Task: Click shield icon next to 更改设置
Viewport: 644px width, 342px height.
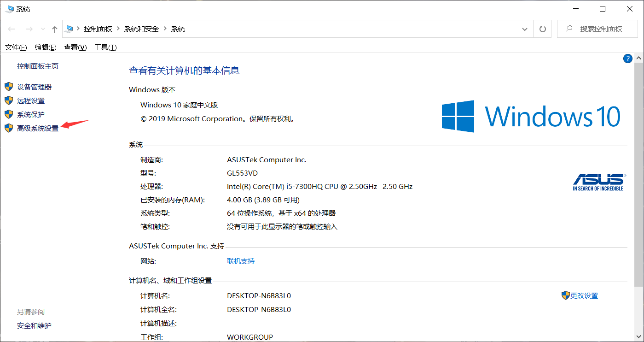Action: pyautogui.click(x=566, y=295)
